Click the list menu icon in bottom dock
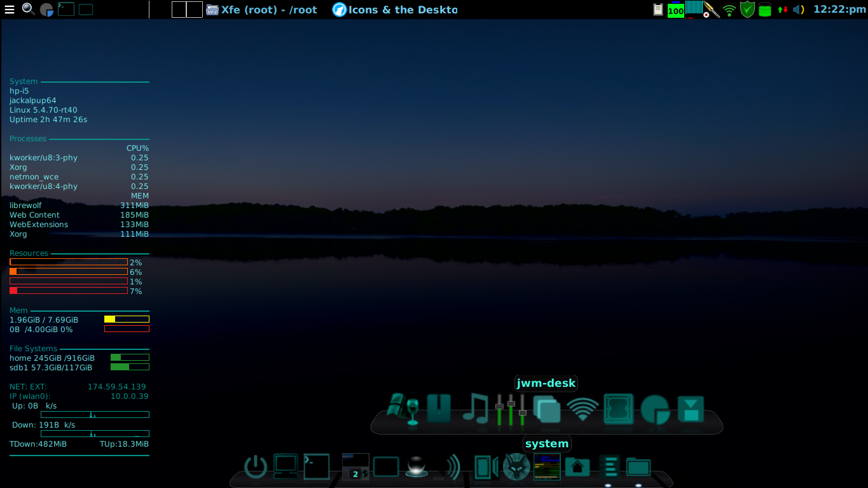The width and height of the screenshot is (868, 488). coord(609,467)
